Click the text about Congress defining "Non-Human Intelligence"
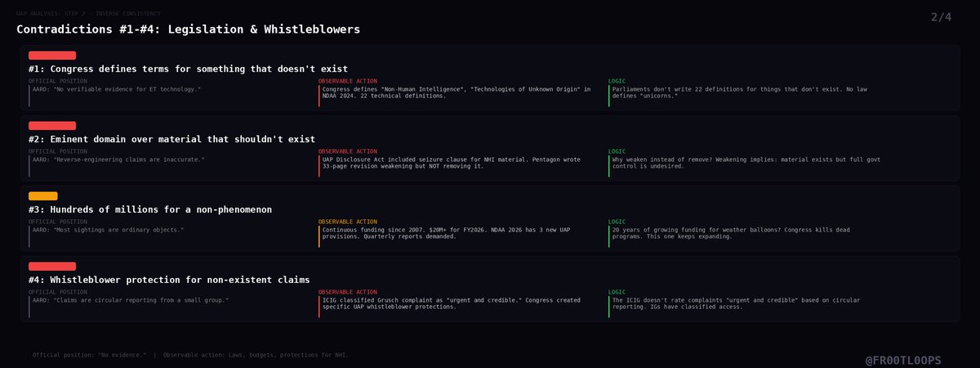 [x=457, y=92]
